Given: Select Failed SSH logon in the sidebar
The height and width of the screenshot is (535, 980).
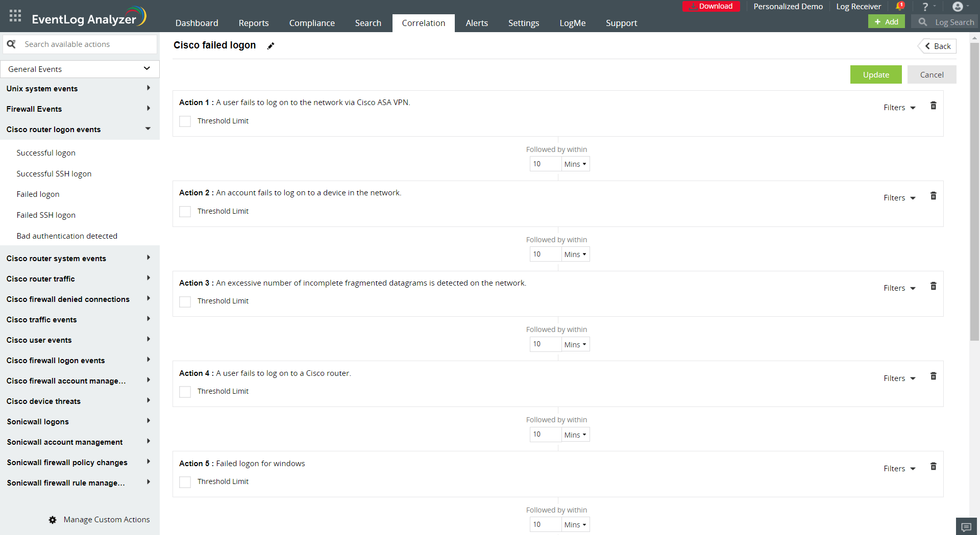Looking at the screenshot, I should tap(45, 215).
